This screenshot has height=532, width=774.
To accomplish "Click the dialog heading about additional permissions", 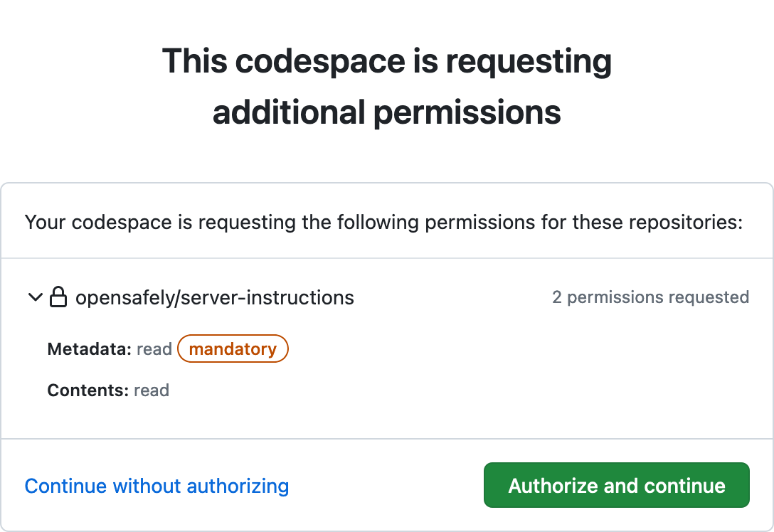I will (388, 85).
